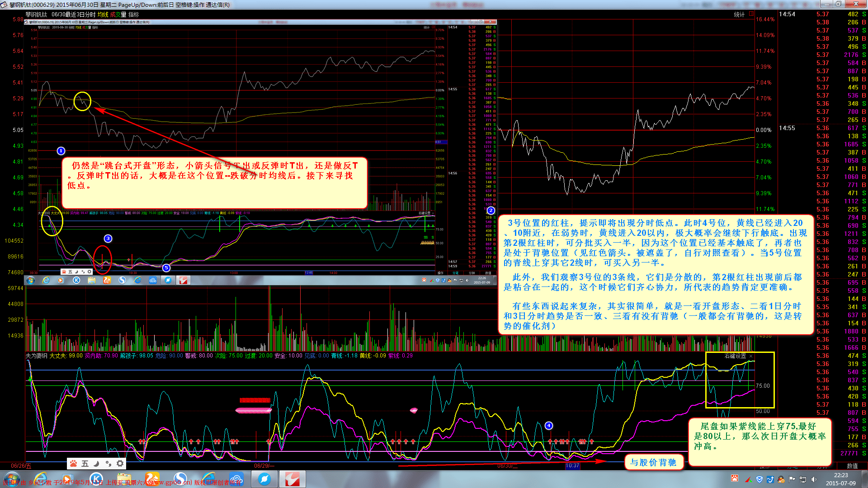Open the Action Center flag icon
The height and width of the screenshot is (488, 868).
(x=792, y=479)
